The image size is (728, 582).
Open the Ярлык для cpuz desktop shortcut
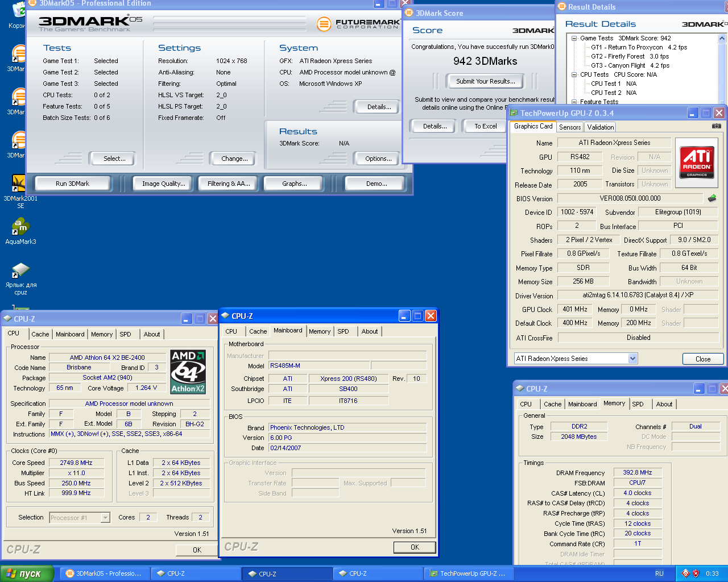pos(20,278)
